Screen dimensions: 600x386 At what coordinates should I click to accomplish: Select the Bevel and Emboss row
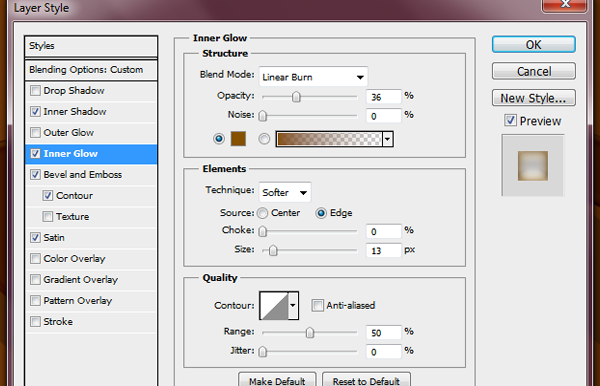pos(91,175)
